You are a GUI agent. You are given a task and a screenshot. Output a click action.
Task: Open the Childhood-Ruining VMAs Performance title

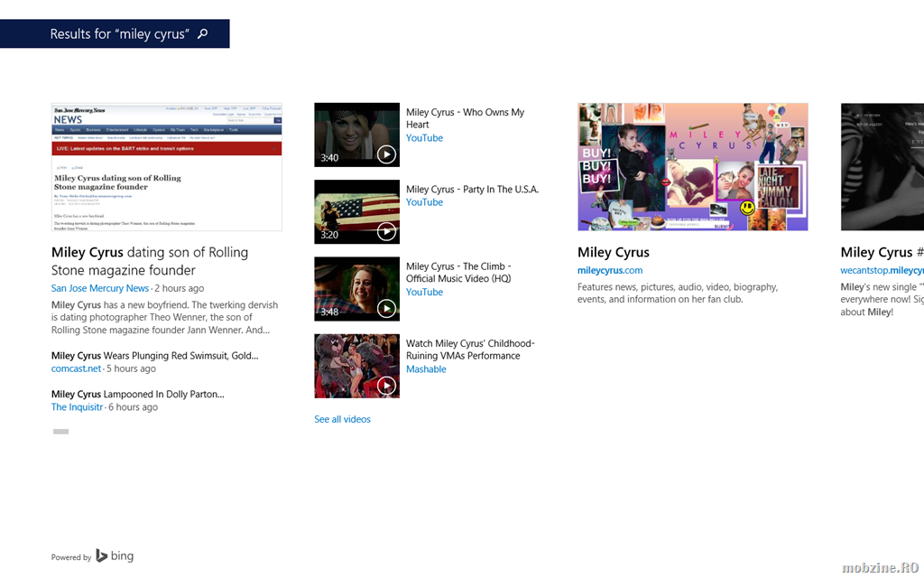click(x=470, y=350)
